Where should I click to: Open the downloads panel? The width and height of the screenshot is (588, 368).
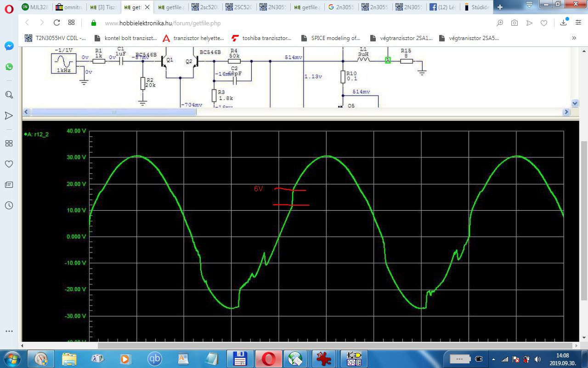coord(563,23)
